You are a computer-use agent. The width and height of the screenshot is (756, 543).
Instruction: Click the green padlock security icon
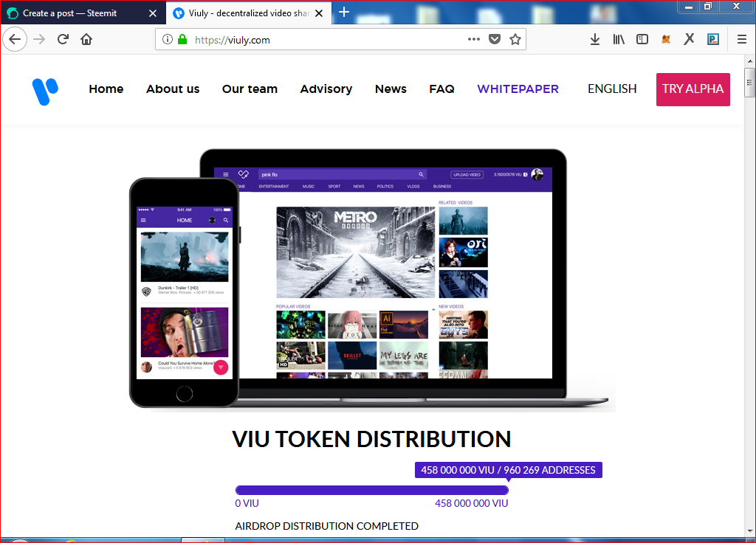point(182,40)
